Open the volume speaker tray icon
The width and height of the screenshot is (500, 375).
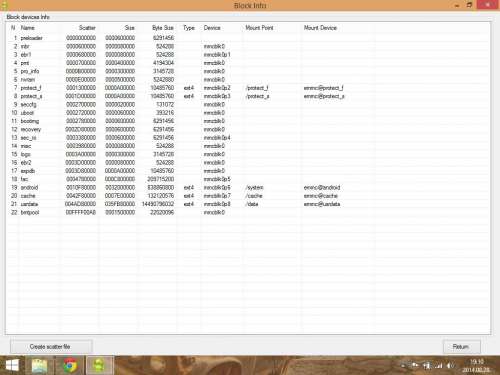point(450,366)
